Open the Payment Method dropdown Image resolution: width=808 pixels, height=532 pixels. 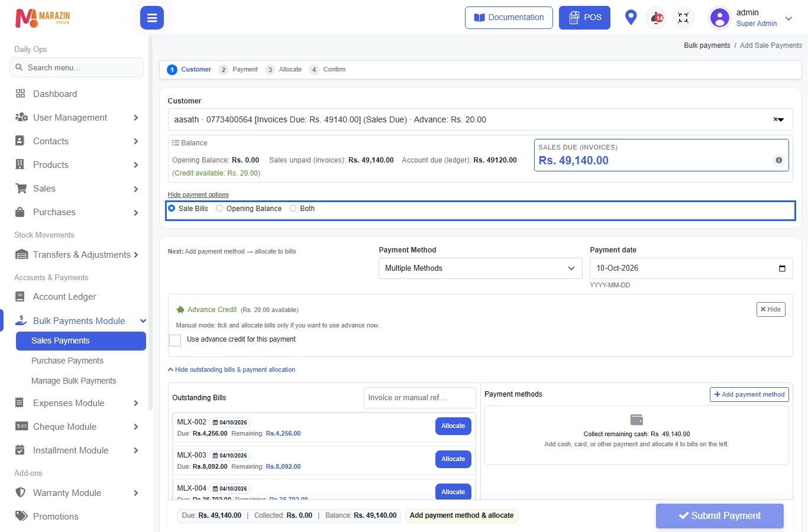click(x=480, y=268)
